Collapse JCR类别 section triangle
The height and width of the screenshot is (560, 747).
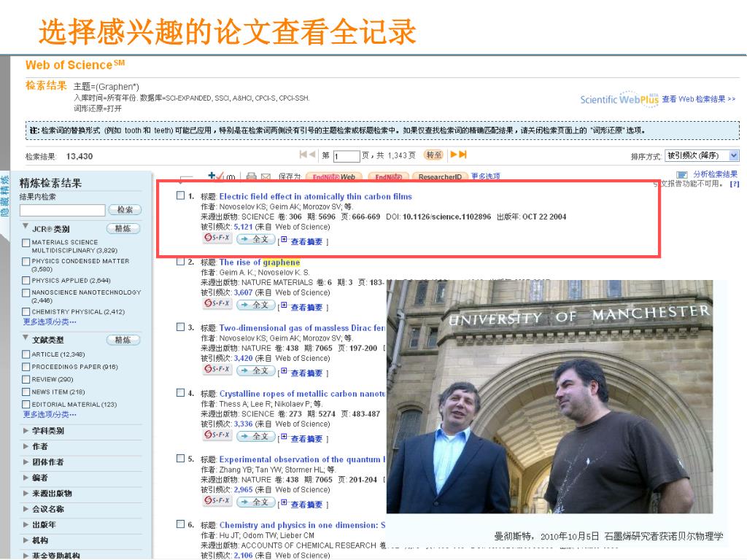[x=26, y=227]
